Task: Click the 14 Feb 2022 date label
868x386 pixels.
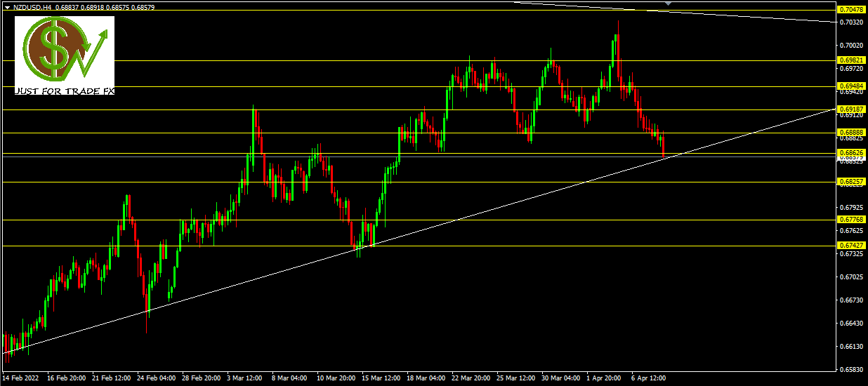Action: pyautogui.click(x=20, y=378)
